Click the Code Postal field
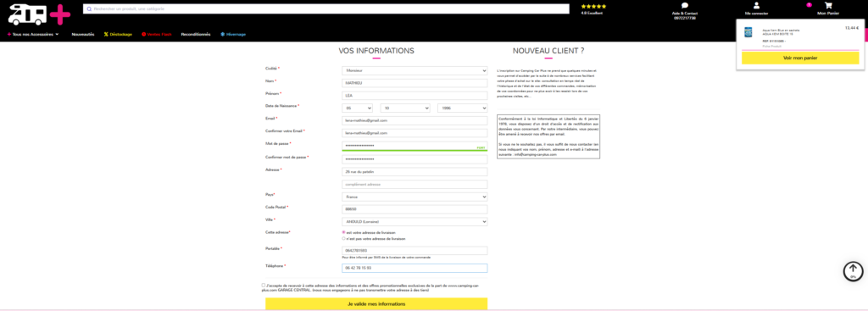The height and width of the screenshot is (311, 868). click(x=415, y=209)
